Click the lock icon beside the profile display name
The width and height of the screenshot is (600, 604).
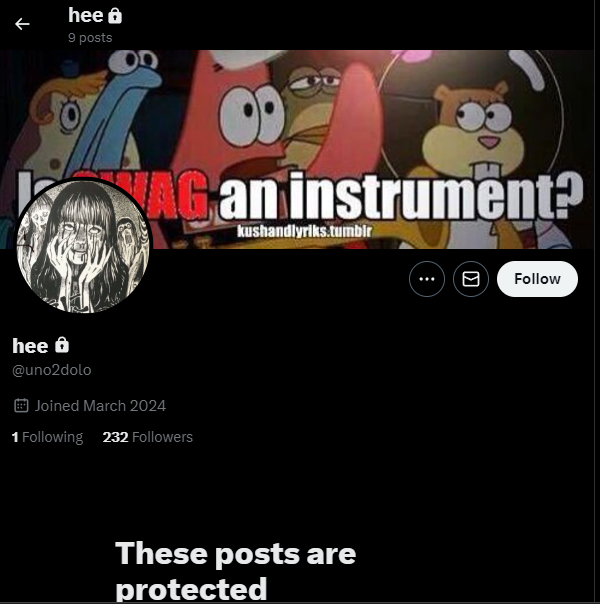(x=62, y=345)
